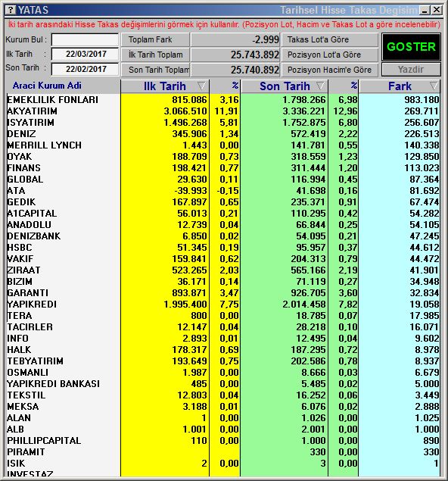
Task: Select the ZIRAAT row name
Action: click(23, 270)
